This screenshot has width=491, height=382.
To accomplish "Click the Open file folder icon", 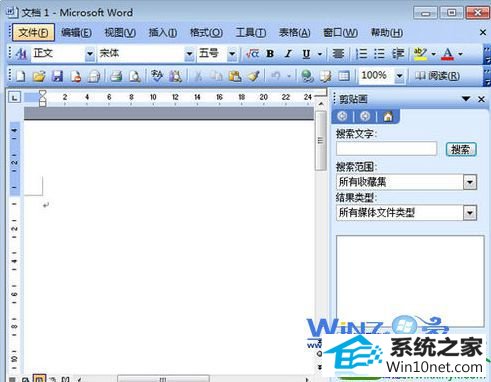I will point(39,76).
